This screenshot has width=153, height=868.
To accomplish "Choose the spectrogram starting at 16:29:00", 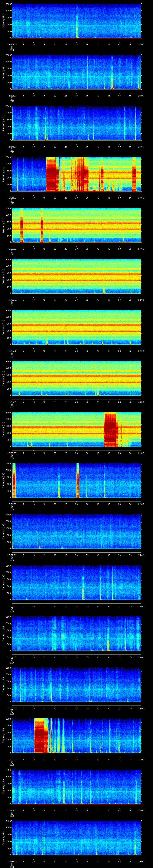I will coord(76,378).
